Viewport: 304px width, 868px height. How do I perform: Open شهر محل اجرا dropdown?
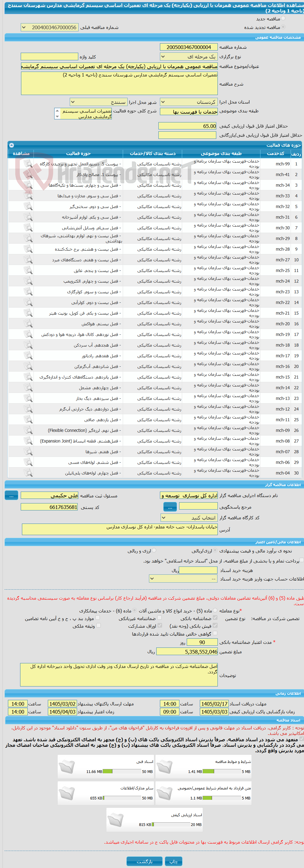point(99,102)
